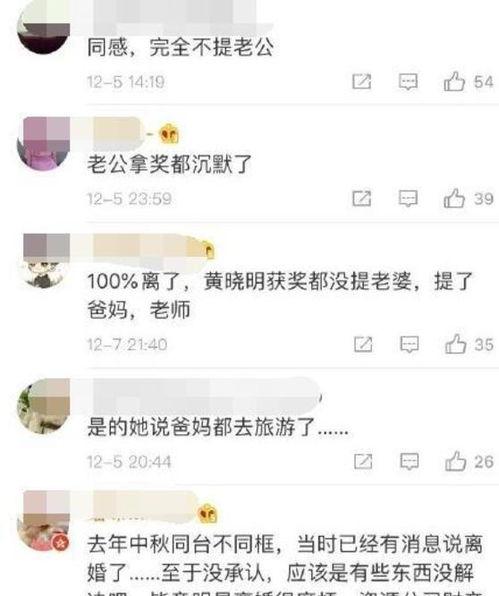Open avatar of '老公拿奖都沉默了' commenter

[x=44, y=143]
